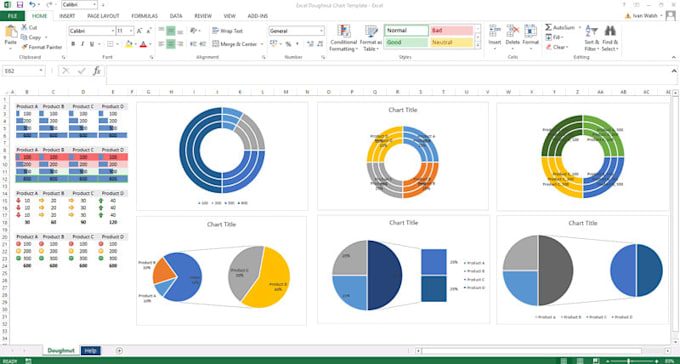The height and width of the screenshot is (364, 680).
Task: Click the Save icon in quick access toolbar
Action: coord(20,5)
